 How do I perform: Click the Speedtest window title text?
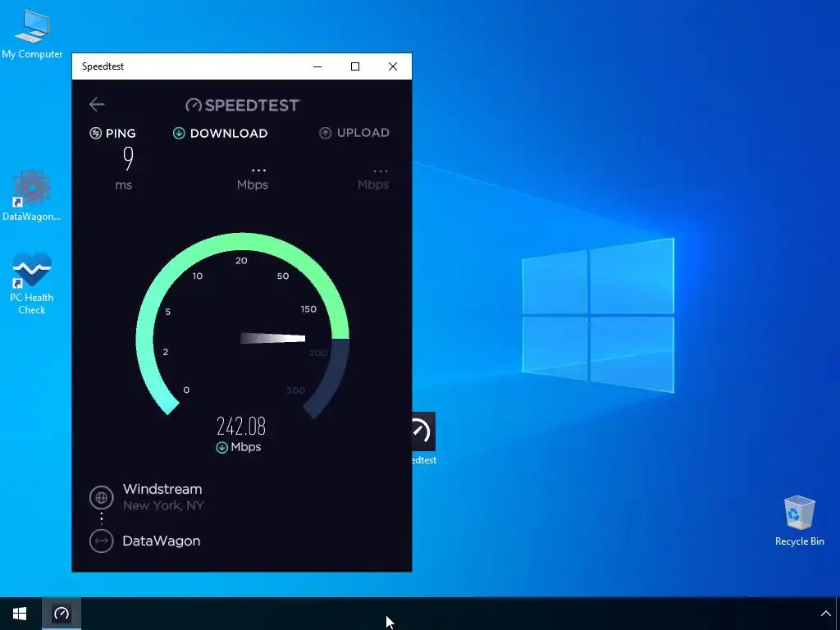coord(103,66)
